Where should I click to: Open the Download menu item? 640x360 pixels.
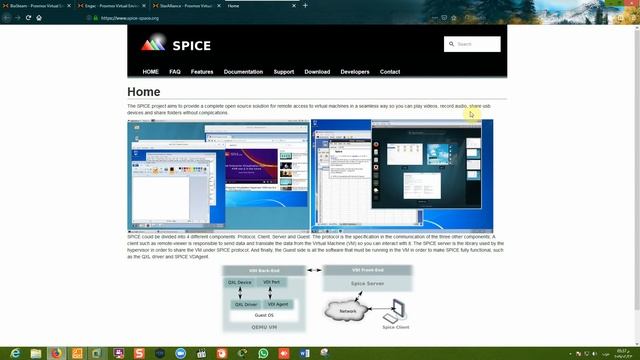(317, 72)
